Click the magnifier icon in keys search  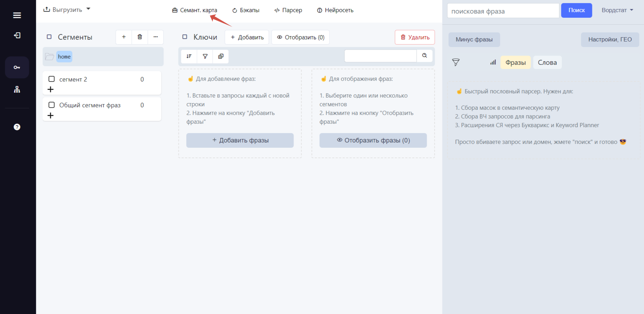[x=424, y=56]
